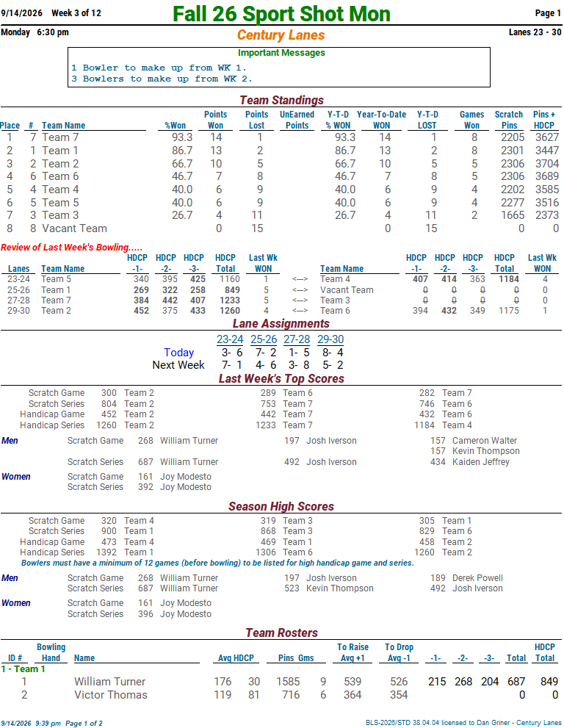Click Team 2's HDCP total 1260 in review
The image size is (564, 728).
pyautogui.click(x=230, y=311)
